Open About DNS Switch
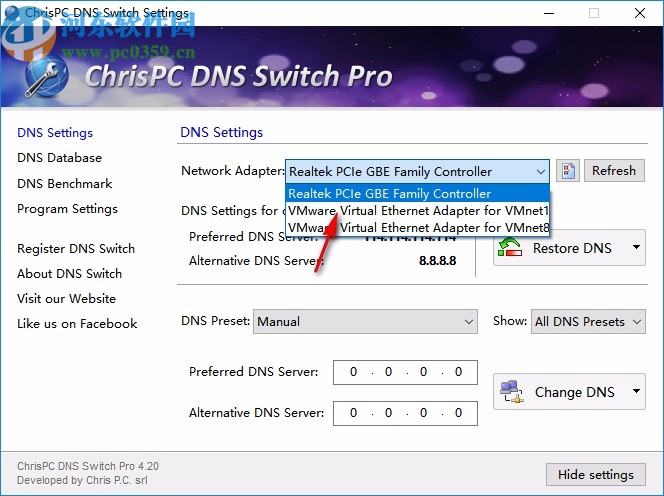 [69, 274]
